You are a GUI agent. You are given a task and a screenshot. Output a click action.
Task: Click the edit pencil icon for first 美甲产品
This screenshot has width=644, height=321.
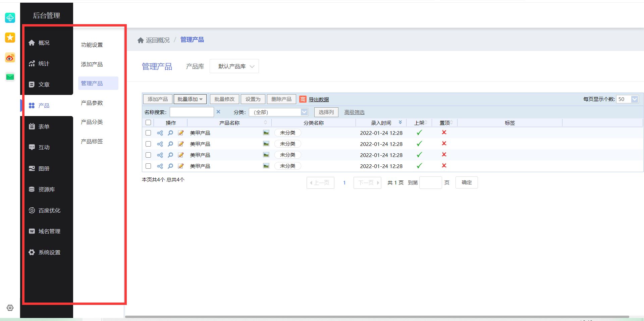point(181,133)
